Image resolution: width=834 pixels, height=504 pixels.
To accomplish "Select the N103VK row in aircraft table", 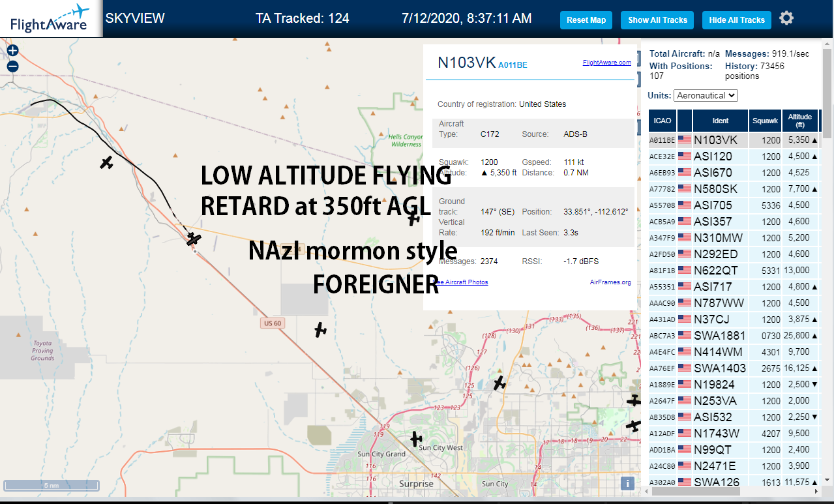I will point(734,140).
